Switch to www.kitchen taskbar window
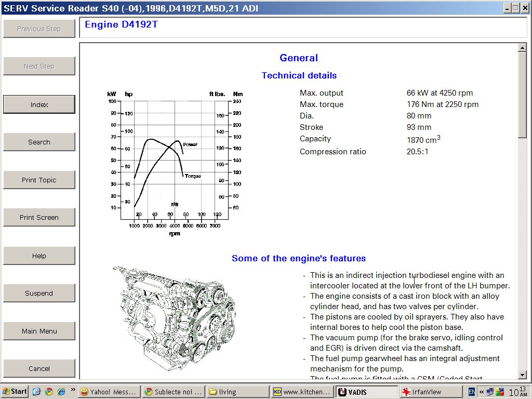This screenshot has height=399, width=532. click(x=302, y=392)
